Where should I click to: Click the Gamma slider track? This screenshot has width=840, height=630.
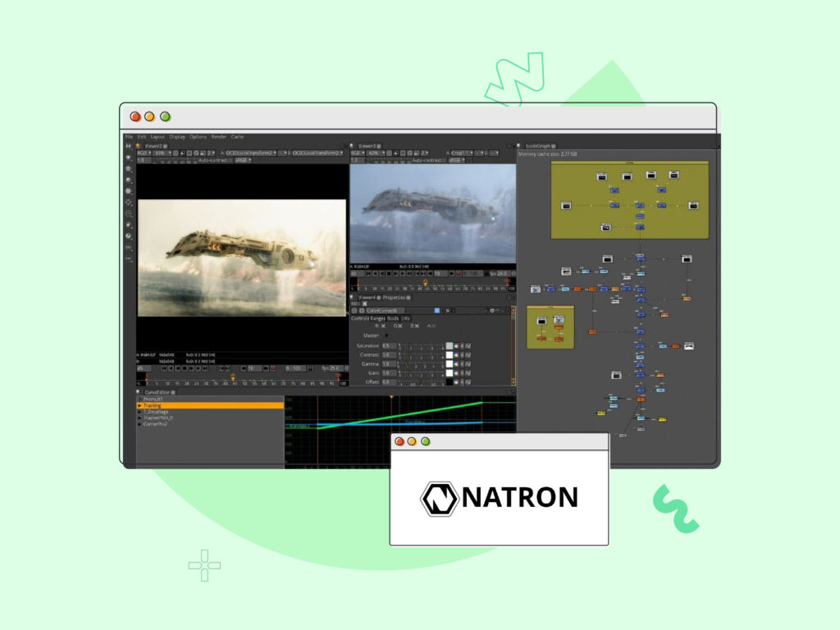(x=421, y=364)
